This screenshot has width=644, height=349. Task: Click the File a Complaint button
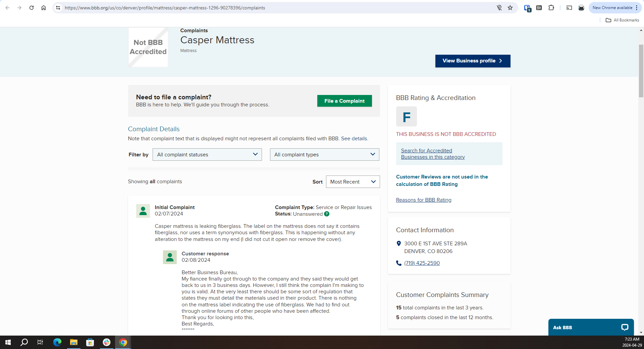click(x=344, y=101)
